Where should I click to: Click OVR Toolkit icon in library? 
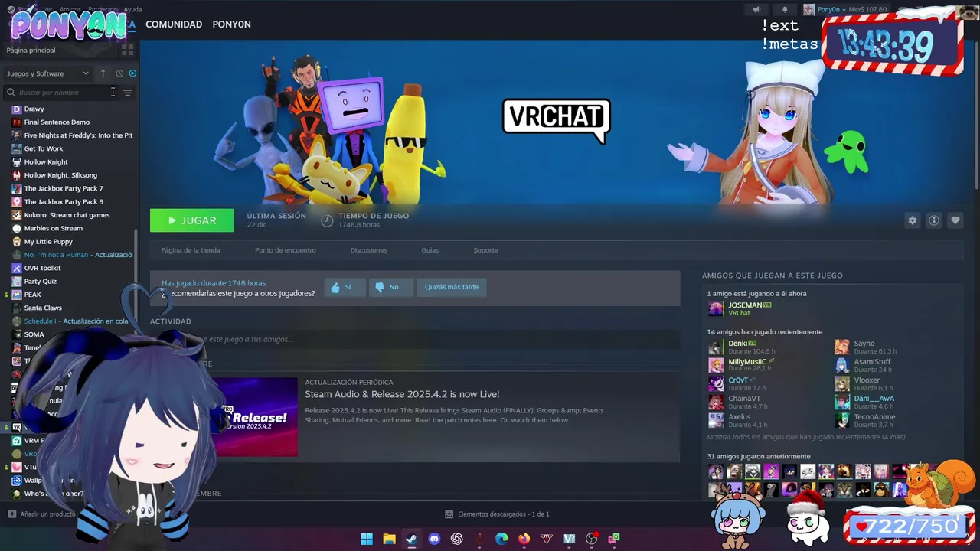tap(17, 268)
